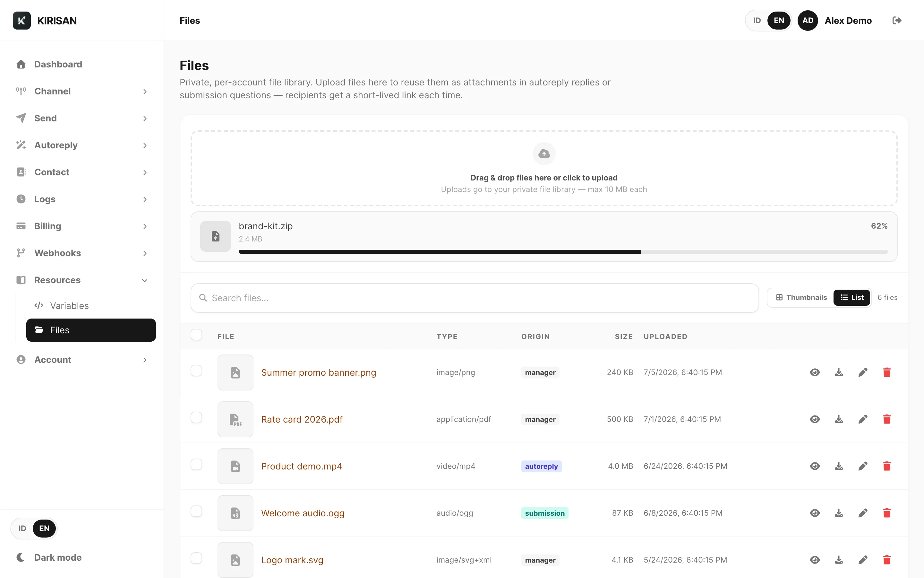Download Summer promo banner.png
This screenshot has width=924, height=578.
click(x=839, y=372)
